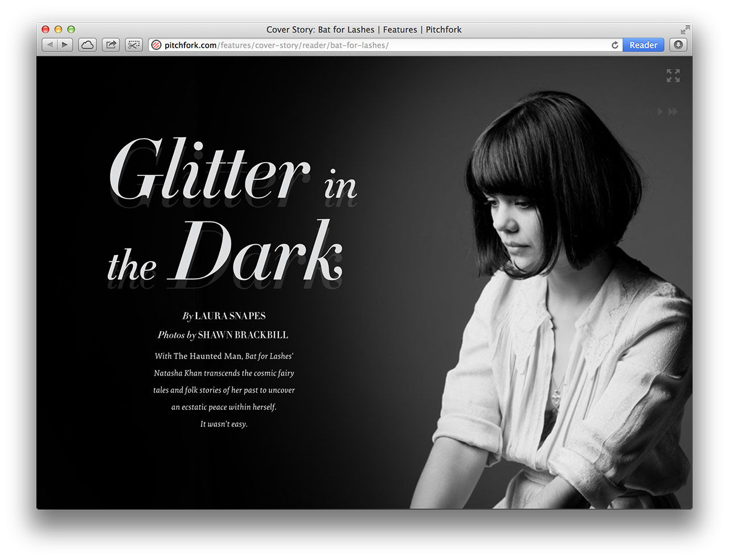Click the forward navigation arrow
This screenshot has width=729, height=560.
click(65, 45)
